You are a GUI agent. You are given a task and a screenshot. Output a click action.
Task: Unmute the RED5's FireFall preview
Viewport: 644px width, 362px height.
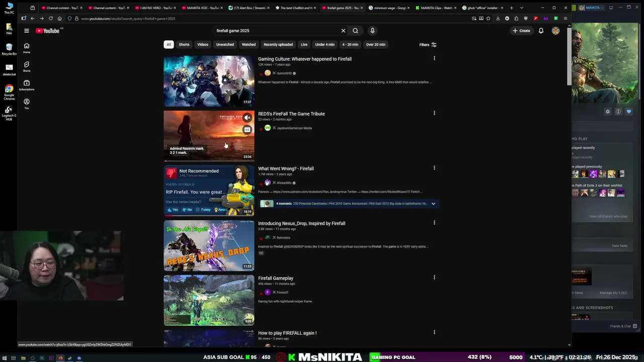click(x=247, y=118)
